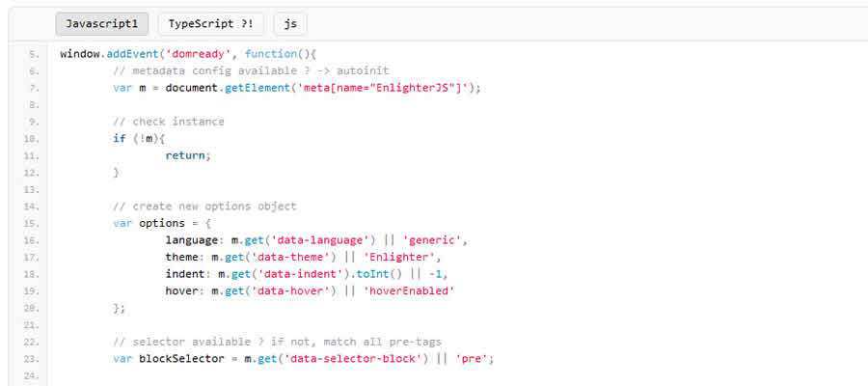The image size is (868, 386).
Task: Select the js tab
Action: pyautogui.click(x=289, y=24)
